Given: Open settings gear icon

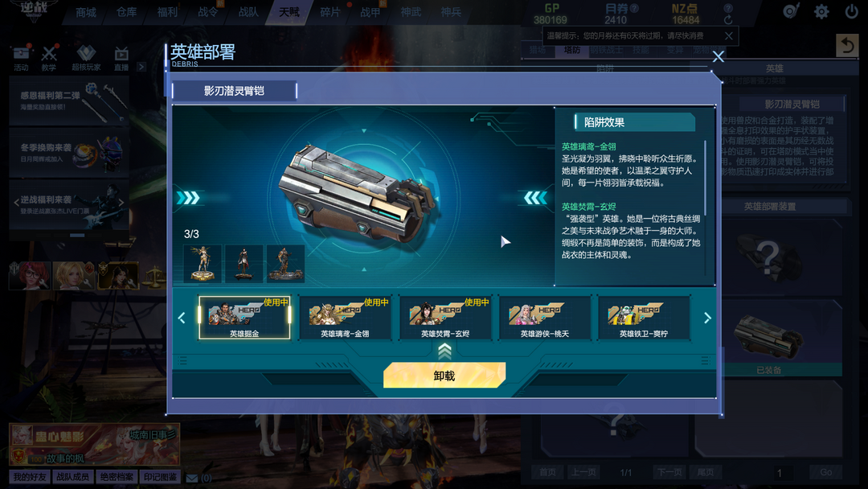Looking at the screenshot, I should pyautogui.click(x=821, y=11).
